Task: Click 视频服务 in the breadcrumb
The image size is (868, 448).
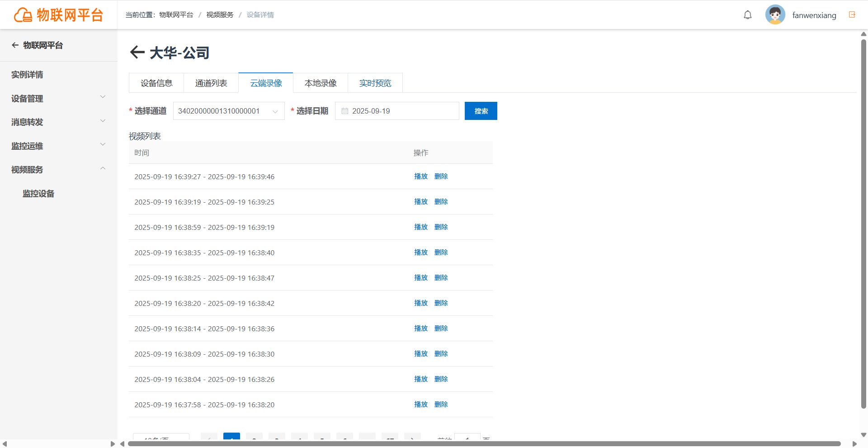Action: click(220, 15)
